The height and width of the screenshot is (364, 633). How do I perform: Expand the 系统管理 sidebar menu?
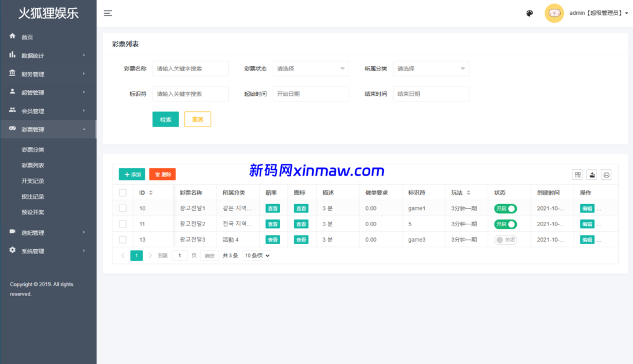coord(48,251)
